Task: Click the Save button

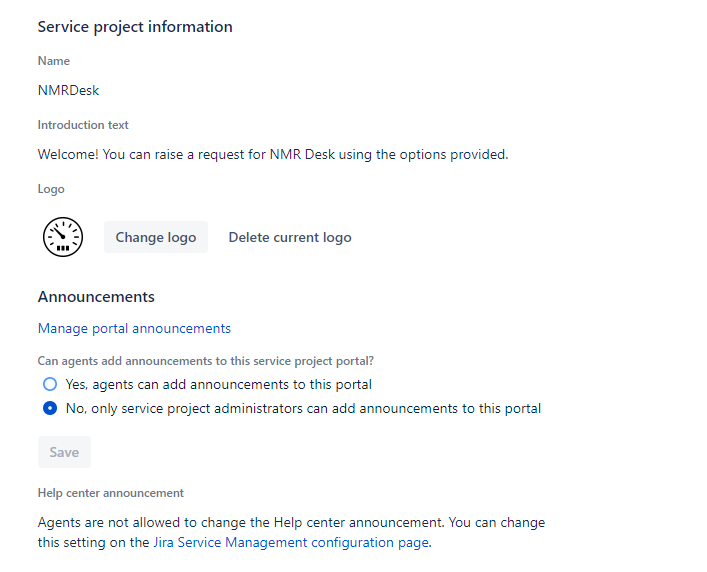Action: [x=64, y=452]
